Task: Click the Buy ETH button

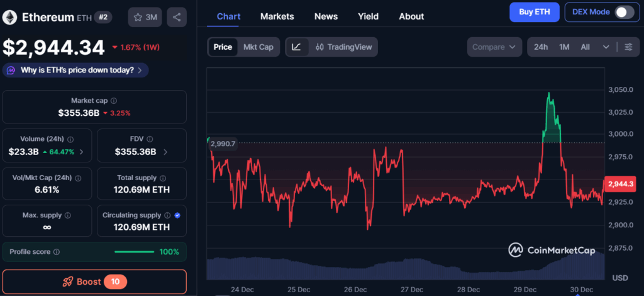Action: (533, 12)
